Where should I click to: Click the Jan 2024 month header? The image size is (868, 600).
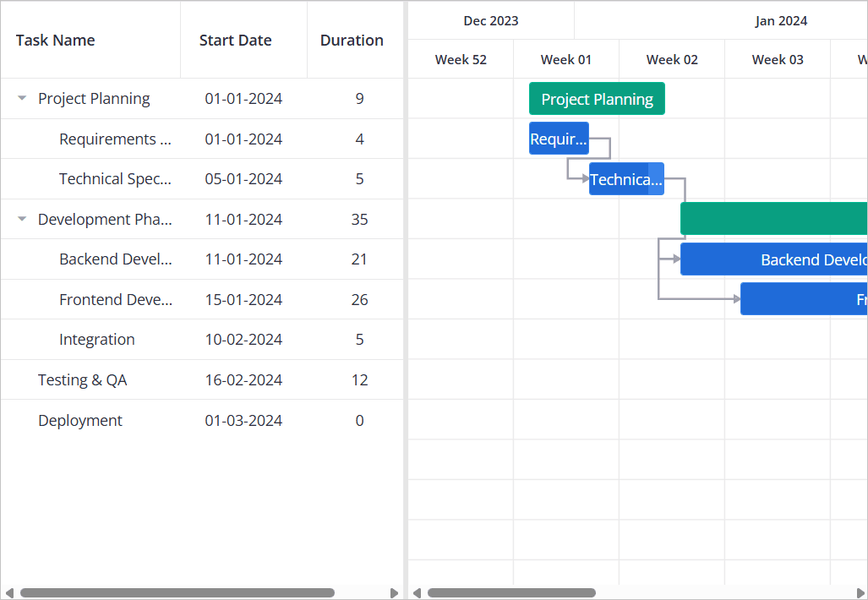coord(781,21)
